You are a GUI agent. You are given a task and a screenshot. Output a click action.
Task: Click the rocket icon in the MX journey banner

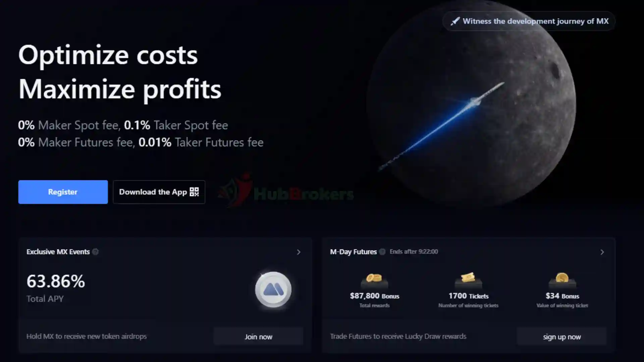[x=455, y=21]
